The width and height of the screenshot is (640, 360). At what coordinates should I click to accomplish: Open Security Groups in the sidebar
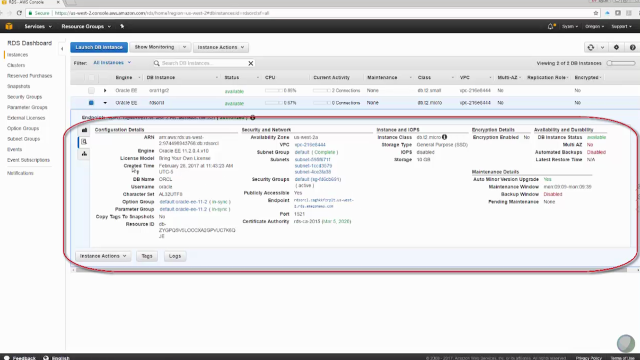[x=24, y=97]
